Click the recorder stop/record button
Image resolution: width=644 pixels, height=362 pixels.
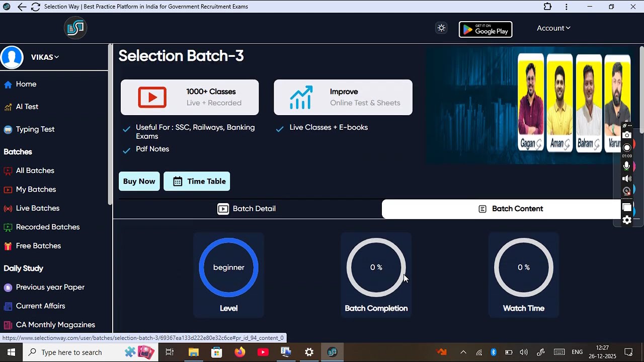coord(627,147)
